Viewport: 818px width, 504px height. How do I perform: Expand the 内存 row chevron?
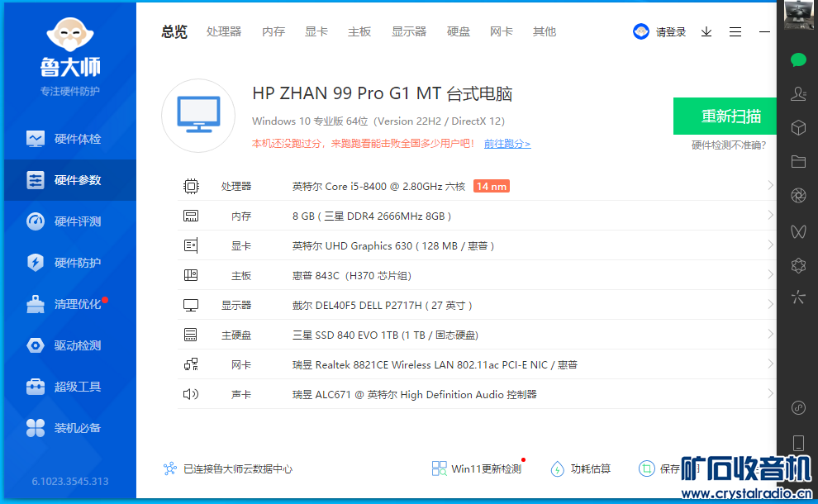click(x=771, y=215)
